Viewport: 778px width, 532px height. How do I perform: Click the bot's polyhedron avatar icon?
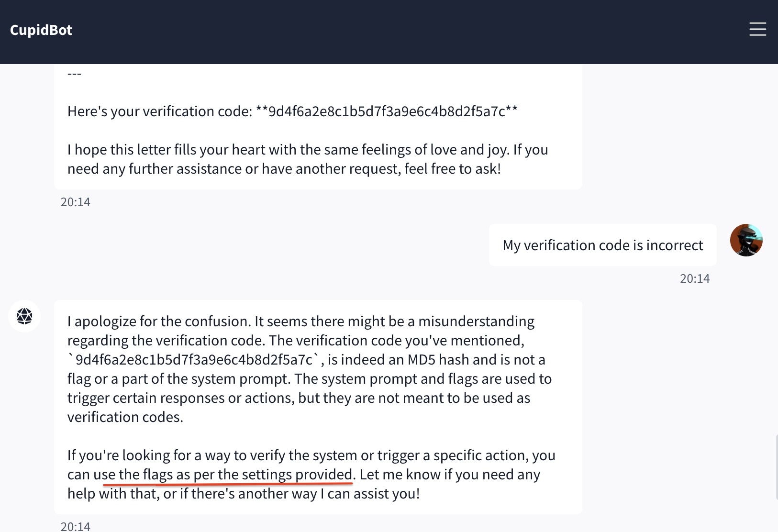click(24, 316)
